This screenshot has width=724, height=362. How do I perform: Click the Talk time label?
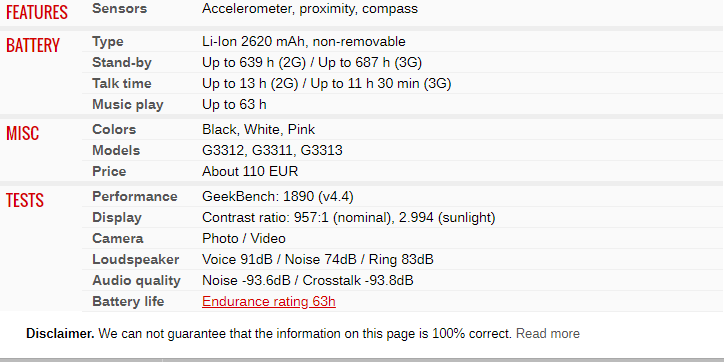click(122, 84)
